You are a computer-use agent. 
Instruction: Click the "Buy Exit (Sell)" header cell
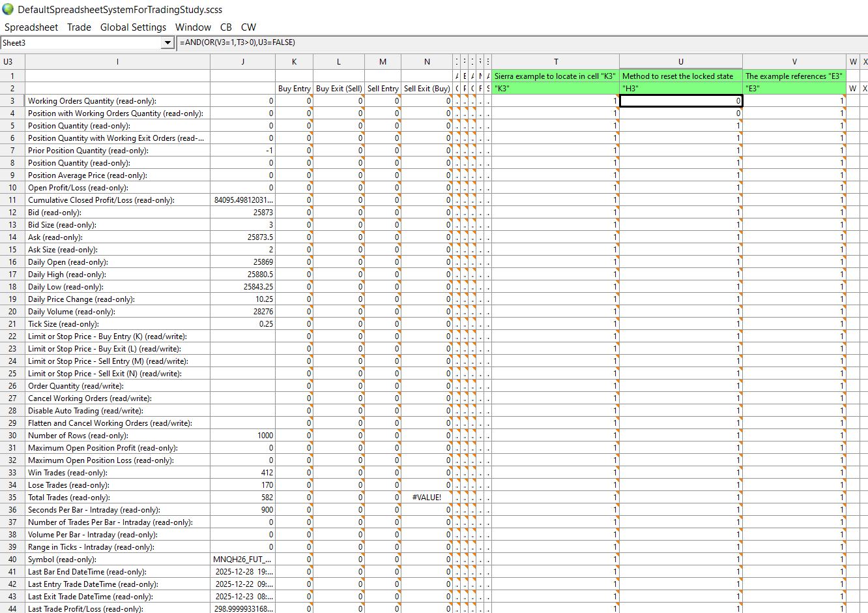339,89
